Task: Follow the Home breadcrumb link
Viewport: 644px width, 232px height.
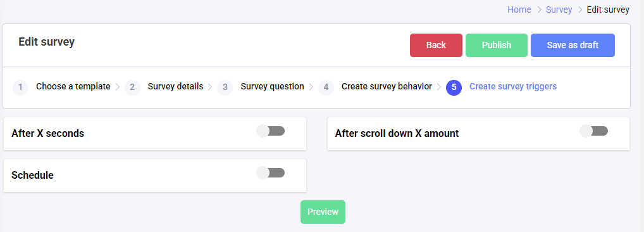Action: click(519, 10)
